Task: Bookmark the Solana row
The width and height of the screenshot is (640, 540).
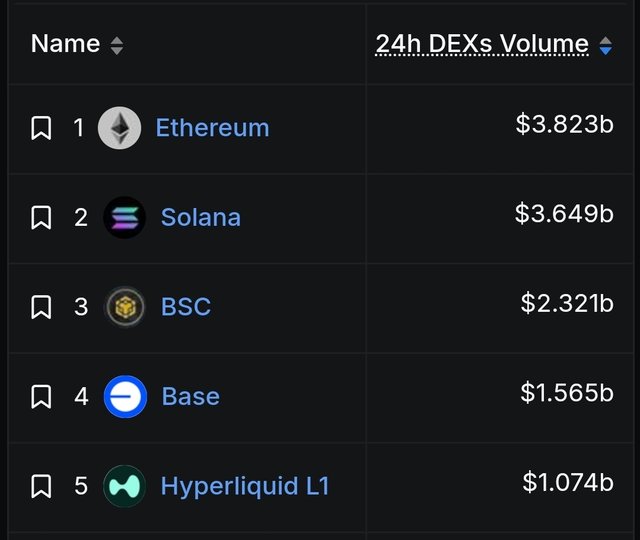Action: [41, 218]
